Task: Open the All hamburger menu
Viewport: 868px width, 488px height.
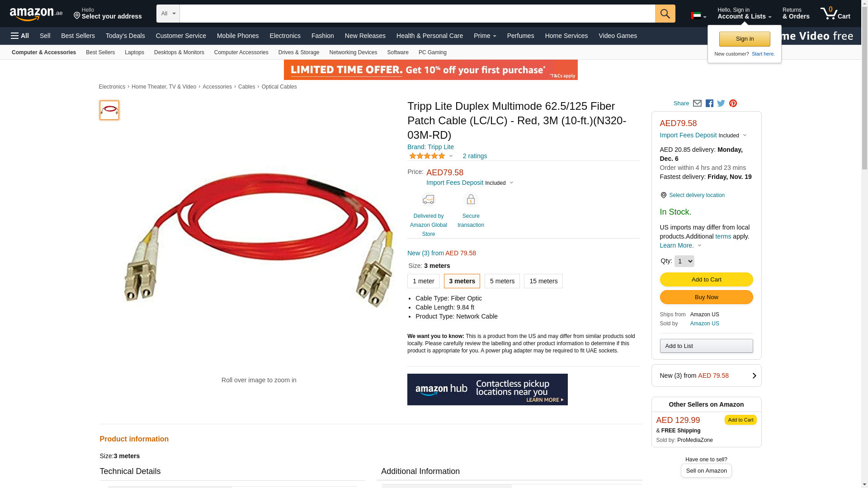Action: coord(20,36)
